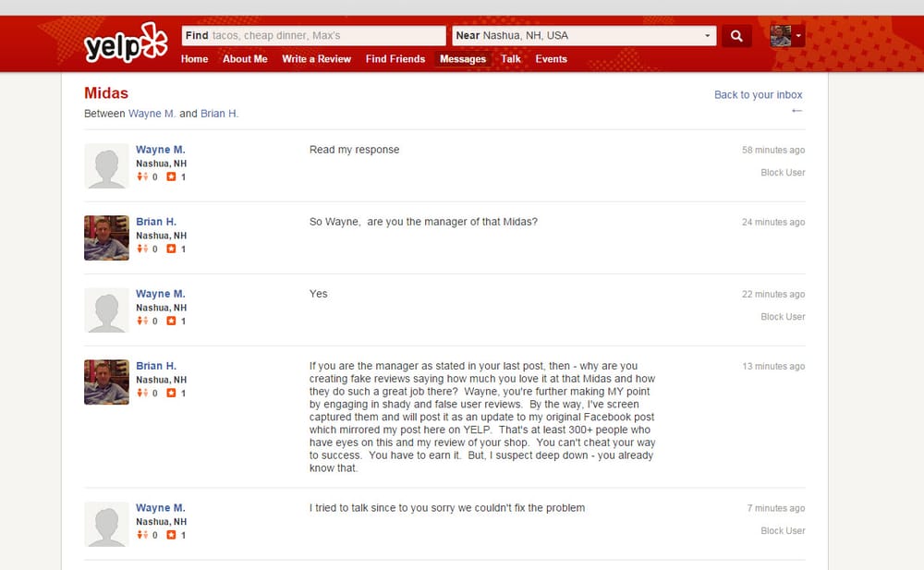Open Find Friends in navigation bar

395,59
